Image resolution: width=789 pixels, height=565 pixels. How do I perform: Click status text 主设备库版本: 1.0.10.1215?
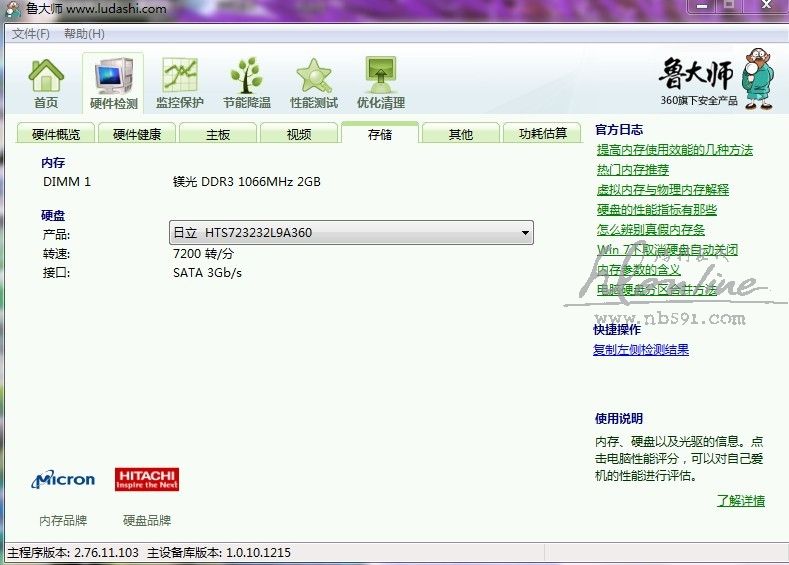click(x=219, y=552)
